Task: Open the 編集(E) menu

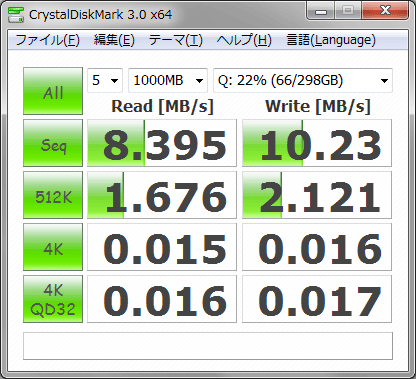Action: [x=114, y=40]
